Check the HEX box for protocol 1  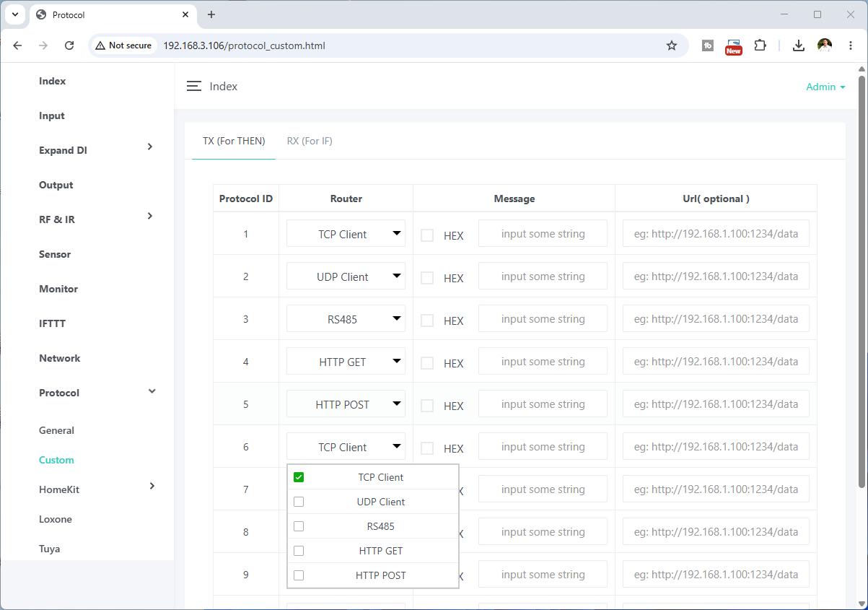coord(427,235)
